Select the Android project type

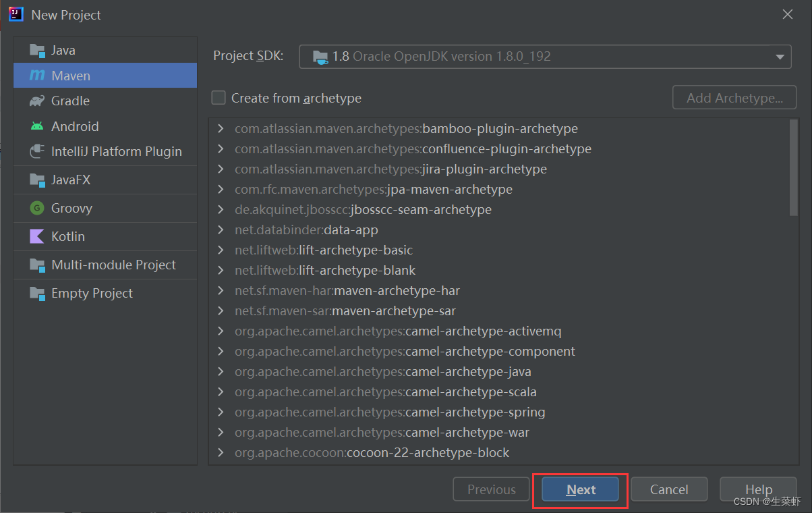(105, 126)
